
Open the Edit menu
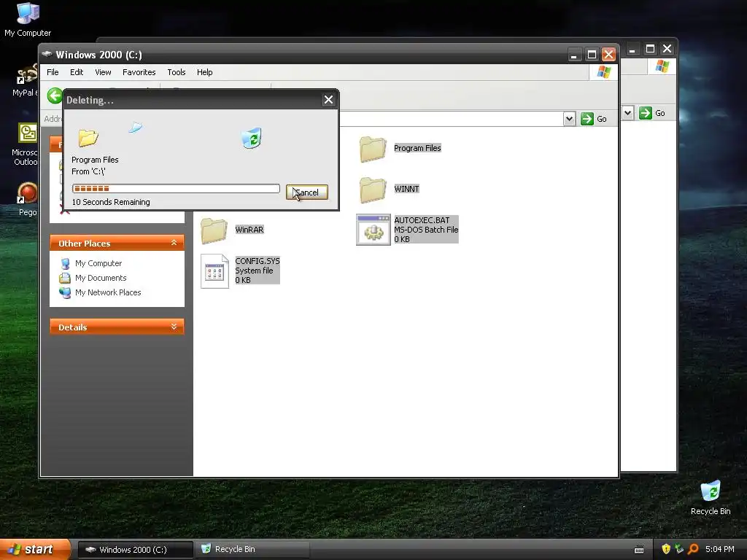76,72
